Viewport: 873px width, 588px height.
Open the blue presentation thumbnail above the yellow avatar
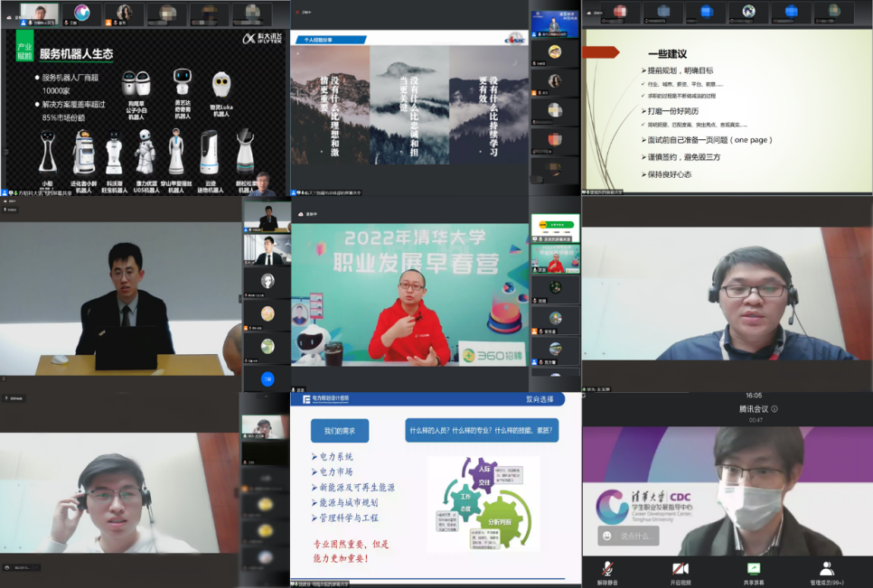[x=554, y=23]
